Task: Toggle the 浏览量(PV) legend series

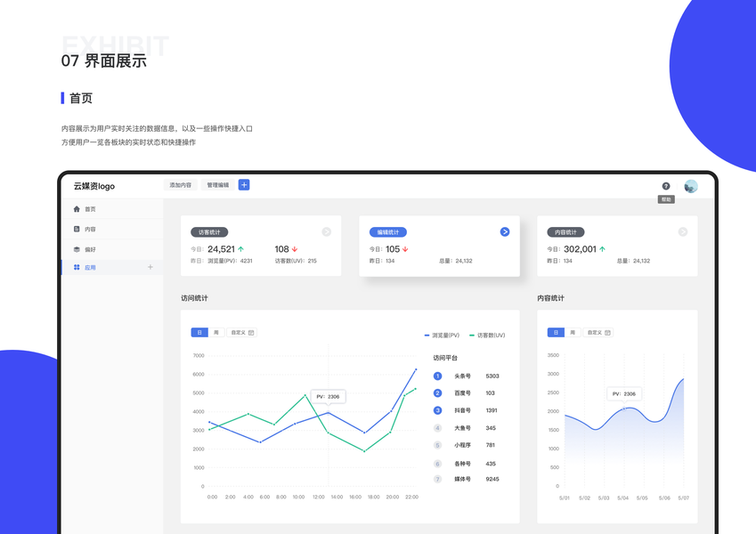Action: pos(443,336)
